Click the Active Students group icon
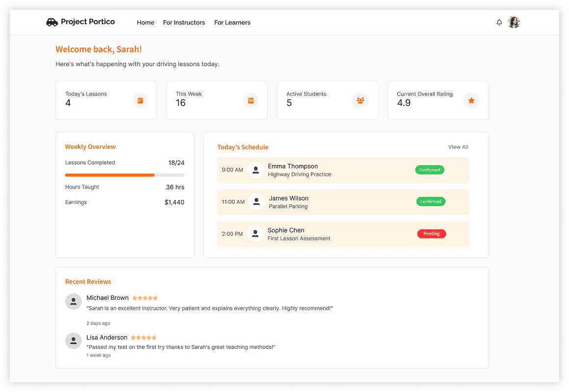Screen dimensions: 569x392 (361, 100)
